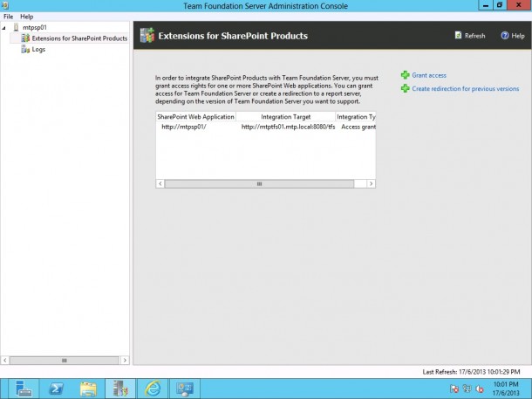
Task: Click the Logs icon in tree
Action: click(x=25, y=50)
